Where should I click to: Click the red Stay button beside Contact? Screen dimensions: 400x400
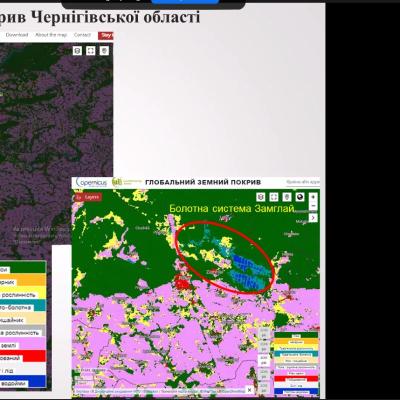point(106,35)
